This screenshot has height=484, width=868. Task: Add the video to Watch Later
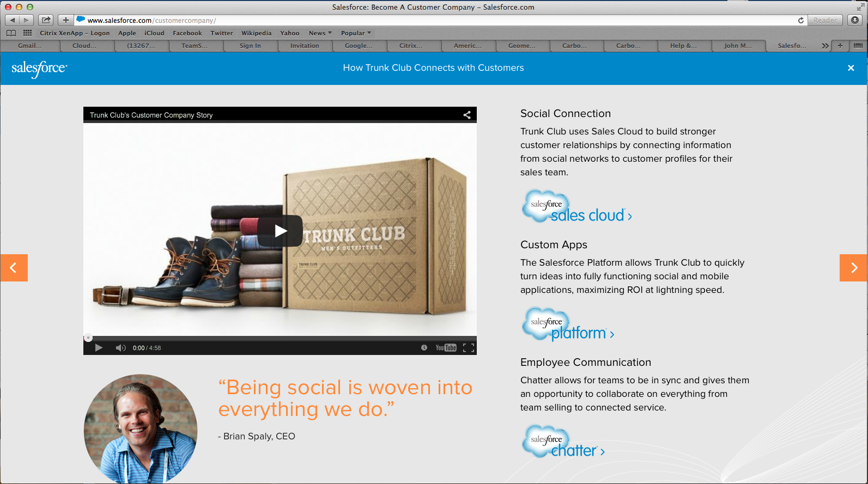click(x=424, y=348)
